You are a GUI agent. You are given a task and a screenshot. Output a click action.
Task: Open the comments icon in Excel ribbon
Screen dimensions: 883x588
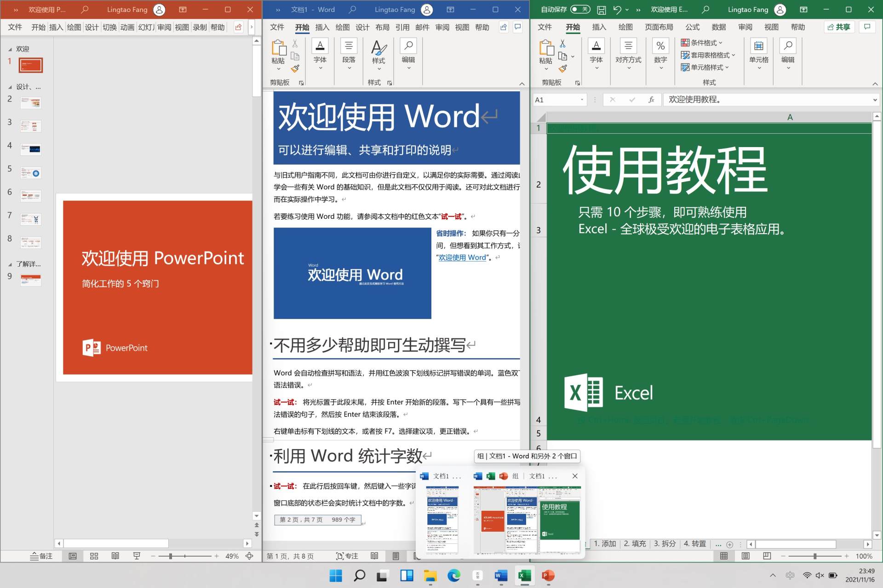pos(867,27)
